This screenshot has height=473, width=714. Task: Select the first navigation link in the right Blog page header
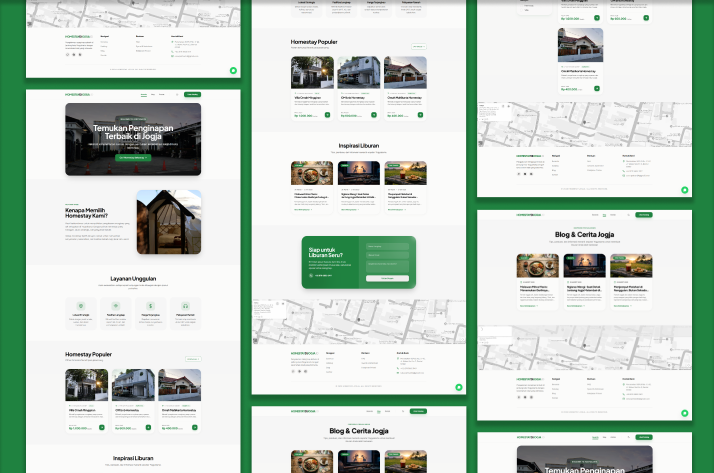[594, 214]
